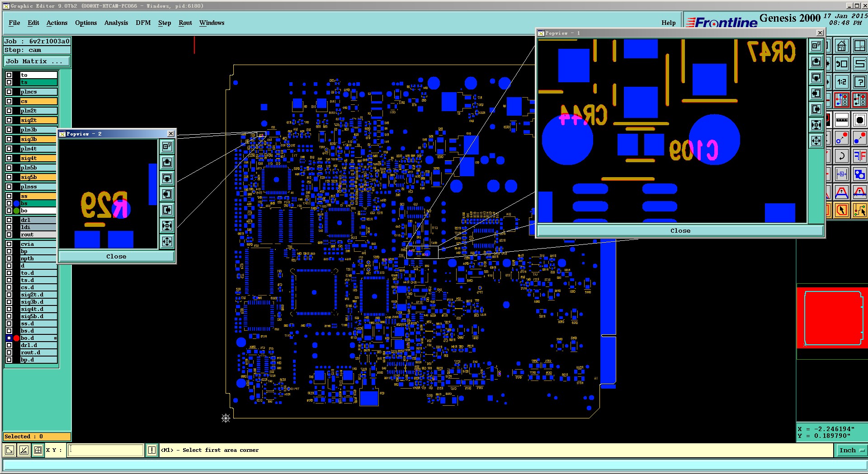Toggle the checkbox for layer cvia
Viewport: 868px width, 474px height.
(9, 244)
